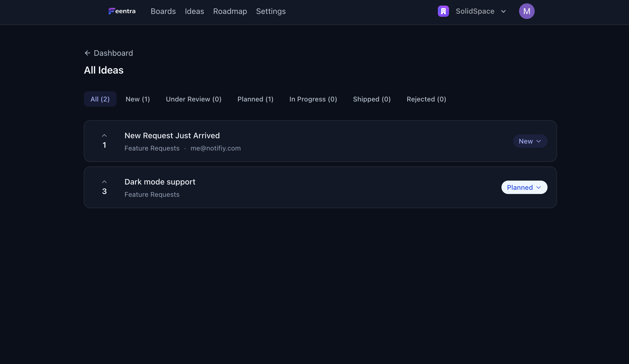Open the Roadmap nav item
Viewport: 629px width, 364px height.
(x=230, y=11)
